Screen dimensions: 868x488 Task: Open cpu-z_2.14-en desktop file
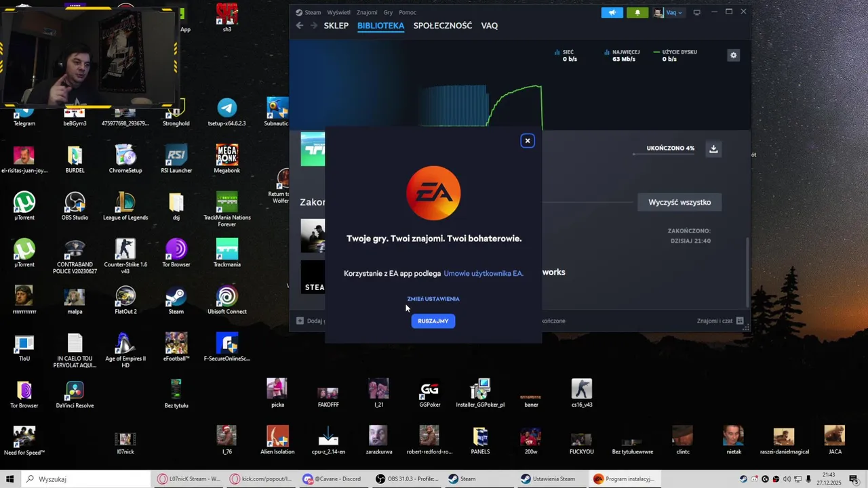tap(328, 440)
